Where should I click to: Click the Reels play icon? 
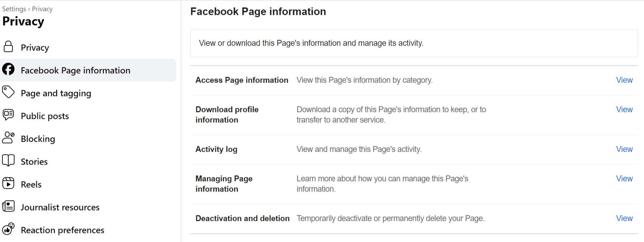pos(8,184)
